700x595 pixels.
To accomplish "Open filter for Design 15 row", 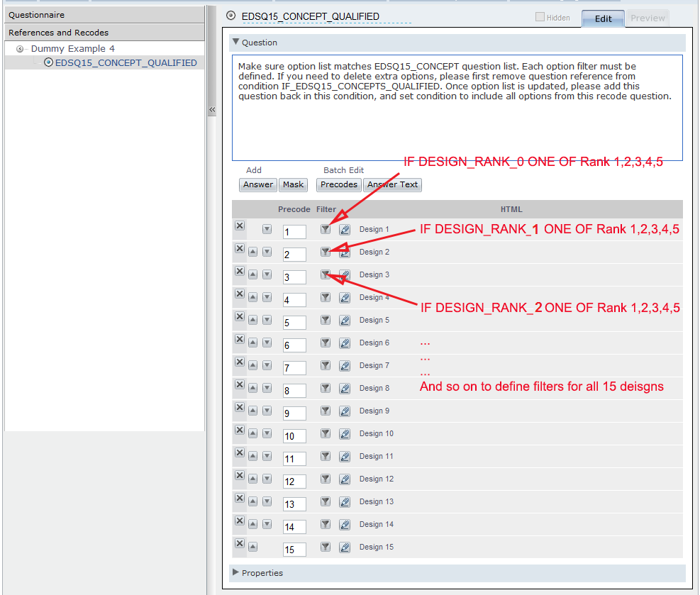I will (x=326, y=547).
